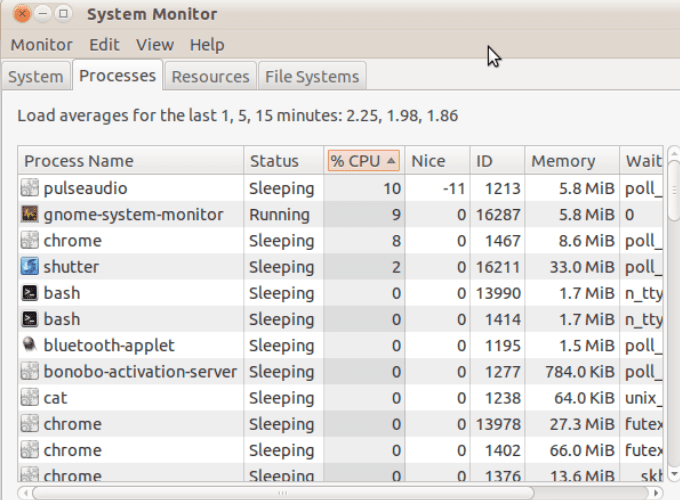Click the bash terminal icon for ID 13990
This screenshot has width=680, height=500.
pos(30,293)
